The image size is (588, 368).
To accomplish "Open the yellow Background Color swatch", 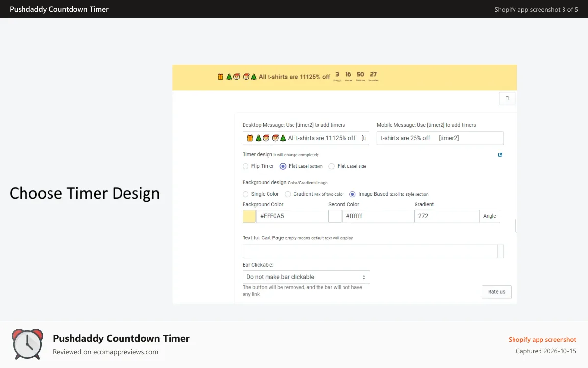I will (x=249, y=216).
